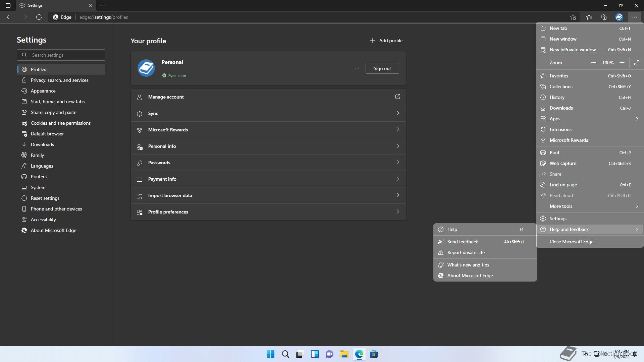Click the address bar URL
Image resolution: width=644 pixels, height=362 pixels.
click(104, 17)
